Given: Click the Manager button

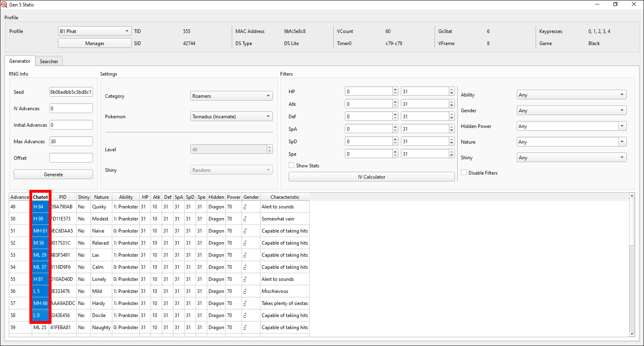Looking at the screenshot, I should pyautogui.click(x=95, y=43).
